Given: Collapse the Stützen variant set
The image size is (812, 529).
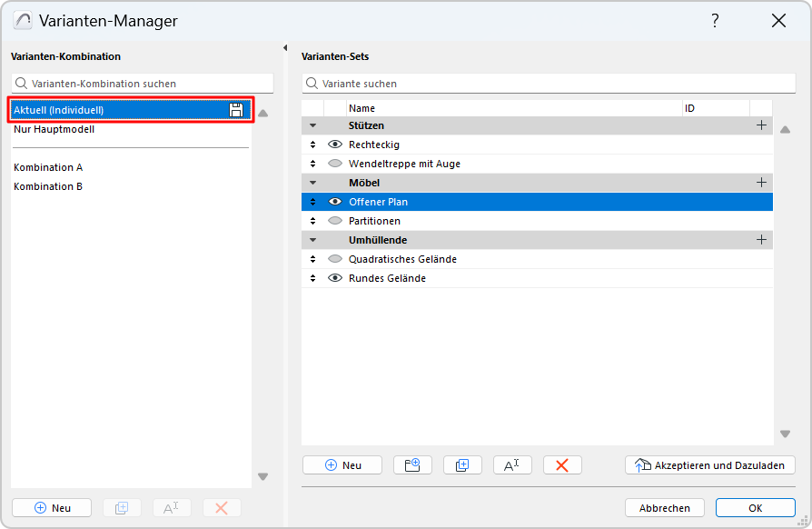Looking at the screenshot, I should [x=312, y=125].
